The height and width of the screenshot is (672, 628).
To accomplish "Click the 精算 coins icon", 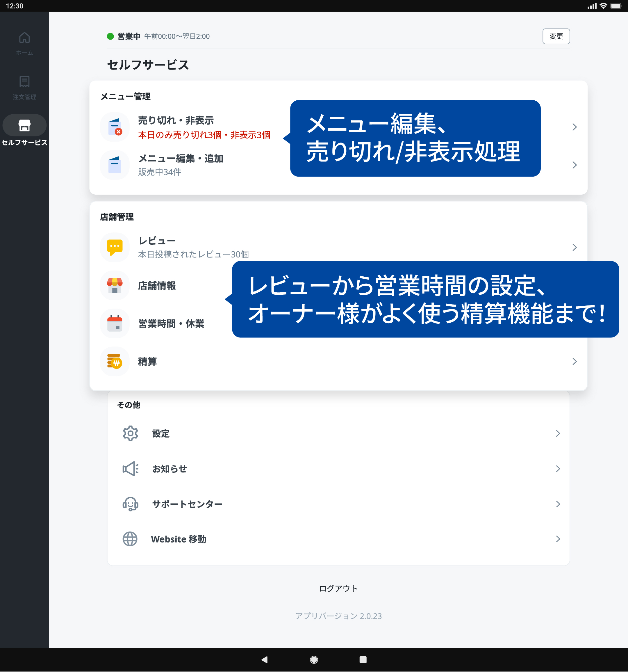I will click(115, 361).
